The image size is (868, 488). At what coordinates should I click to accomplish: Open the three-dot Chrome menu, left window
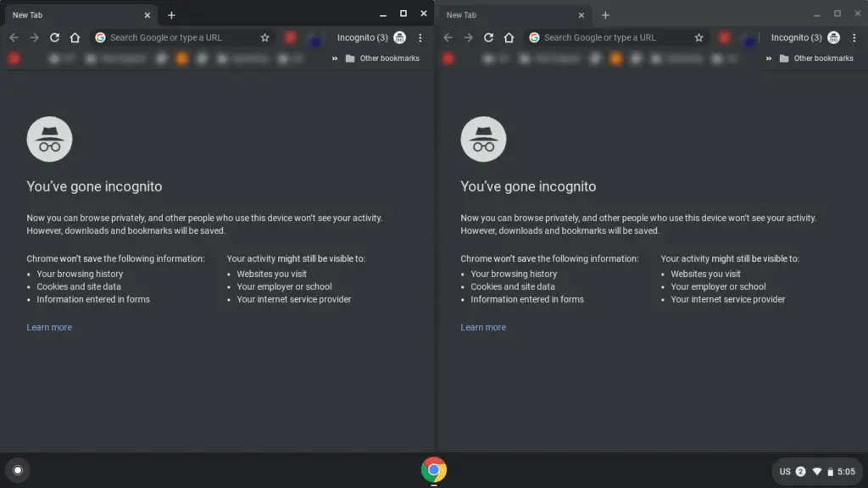[x=420, y=37]
